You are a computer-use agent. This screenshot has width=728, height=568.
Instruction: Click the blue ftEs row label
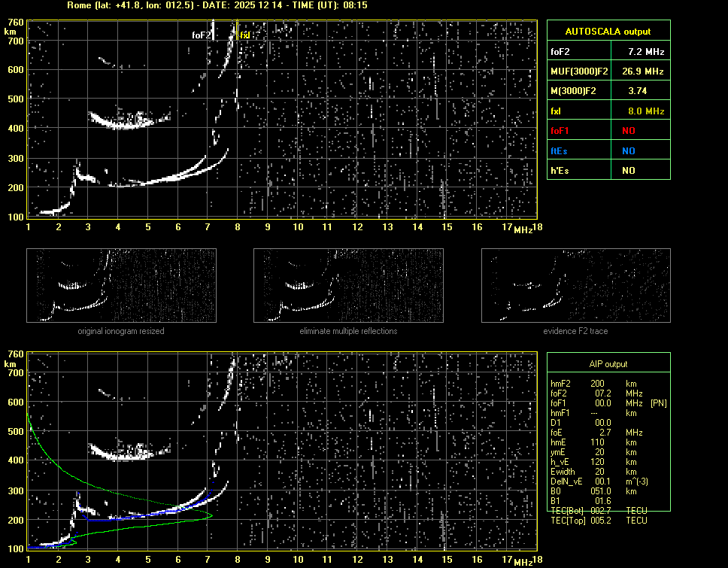pyautogui.click(x=559, y=150)
